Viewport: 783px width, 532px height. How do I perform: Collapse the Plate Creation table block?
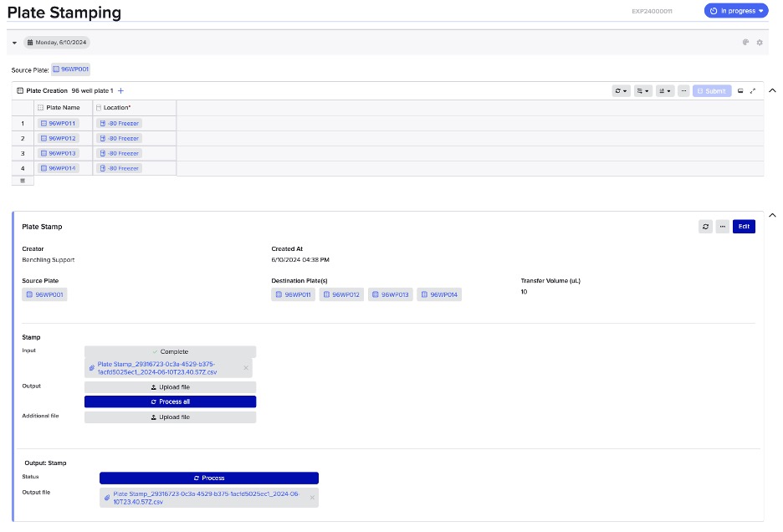click(x=771, y=90)
